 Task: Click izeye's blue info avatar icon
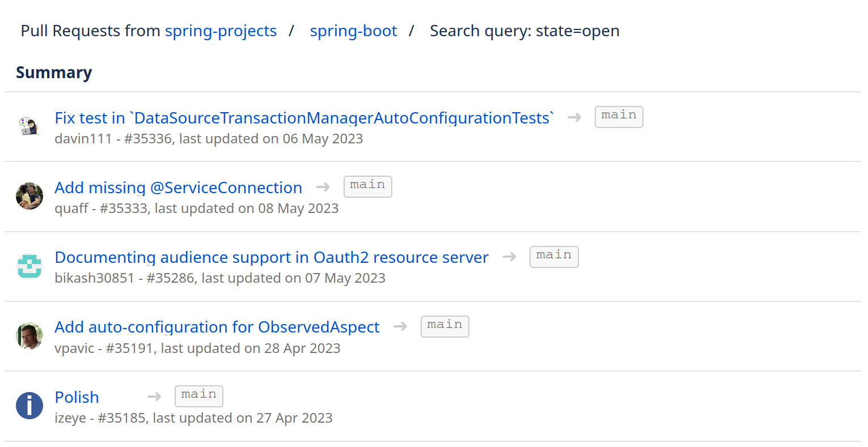point(29,406)
